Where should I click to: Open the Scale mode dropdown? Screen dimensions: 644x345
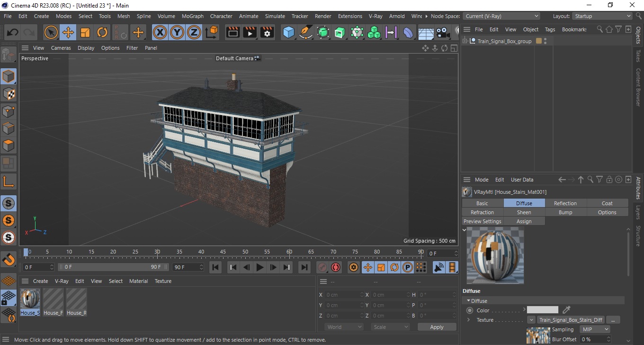click(391, 327)
